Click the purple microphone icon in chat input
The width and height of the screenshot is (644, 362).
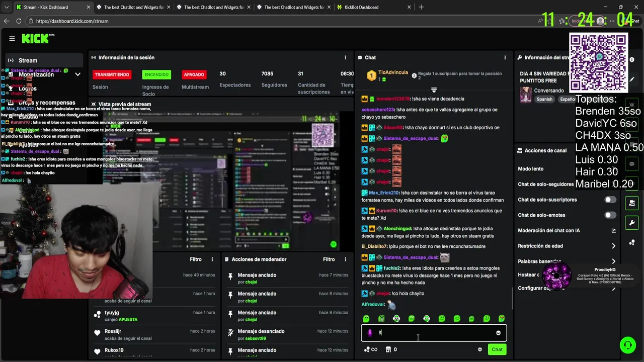pos(370,333)
